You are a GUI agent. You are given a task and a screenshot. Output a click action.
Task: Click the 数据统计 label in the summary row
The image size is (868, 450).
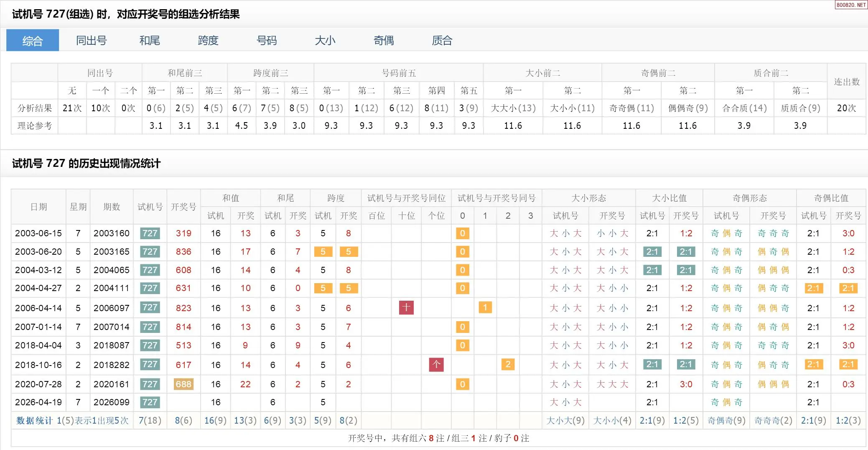pyautogui.click(x=34, y=421)
